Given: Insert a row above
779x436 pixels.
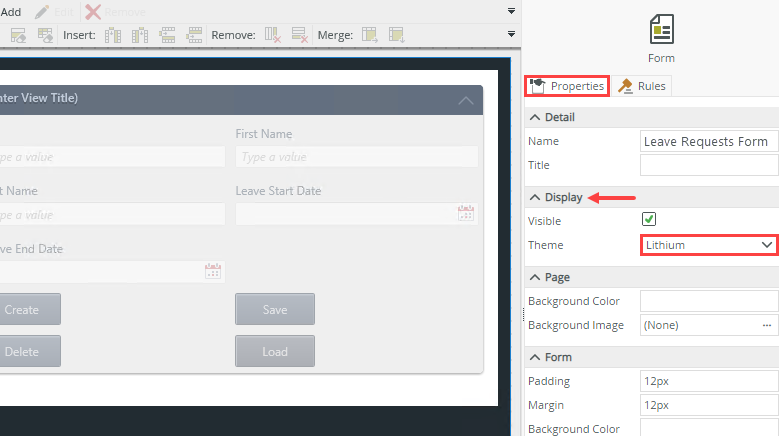Looking at the screenshot, I should [167, 35].
